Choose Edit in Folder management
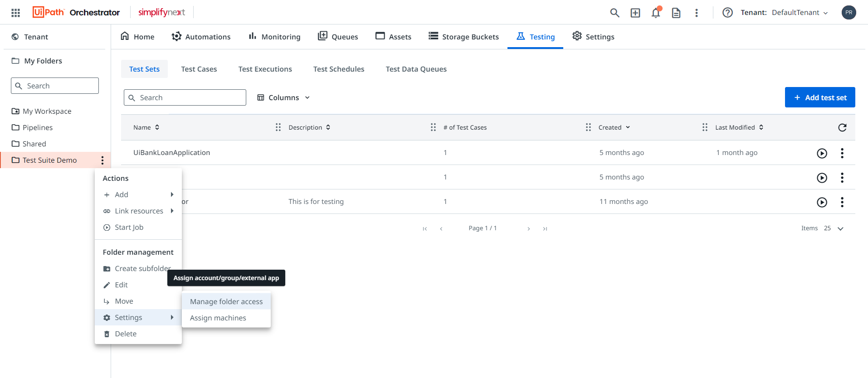868x378 pixels. (x=138, y=285)
